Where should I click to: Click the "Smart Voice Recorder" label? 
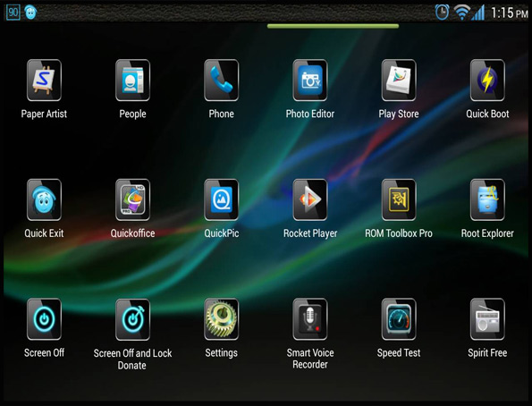(x=310, y=359)
